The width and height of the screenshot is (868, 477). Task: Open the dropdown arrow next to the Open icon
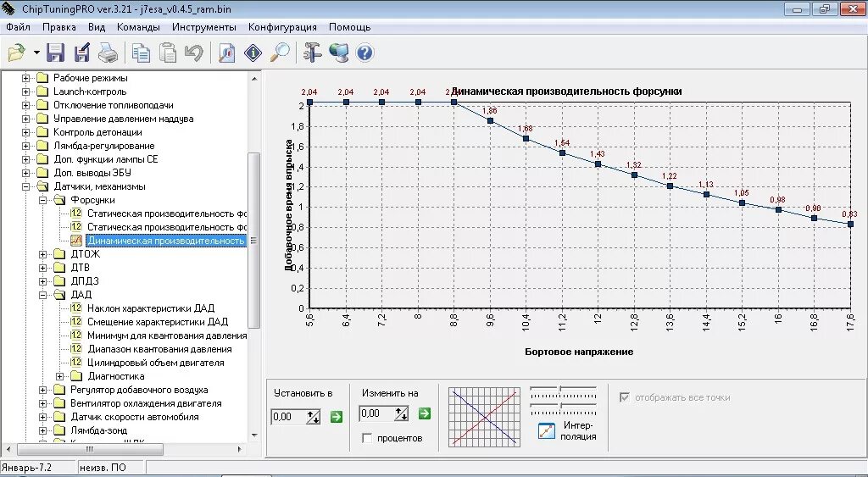click(x=36, y=53)
